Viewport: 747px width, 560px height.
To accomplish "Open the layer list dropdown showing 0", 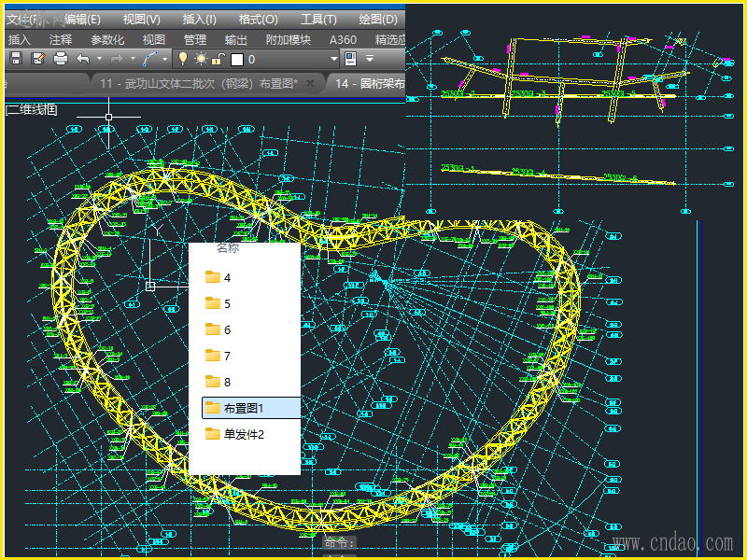I will [334, 59].
